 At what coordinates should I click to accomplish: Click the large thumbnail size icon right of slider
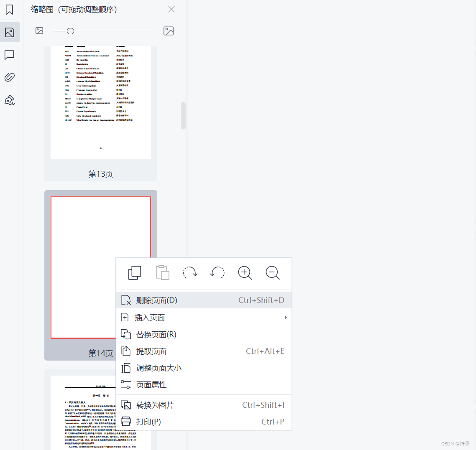[169, 31]
